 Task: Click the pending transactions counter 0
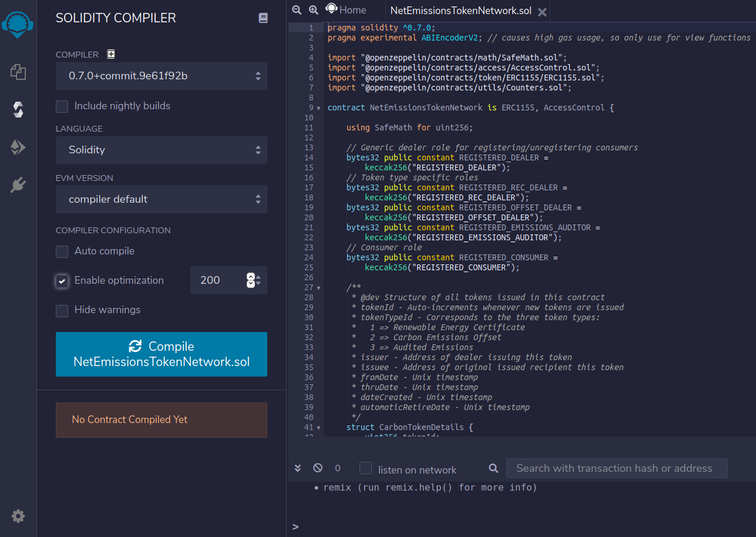[338, 468]
